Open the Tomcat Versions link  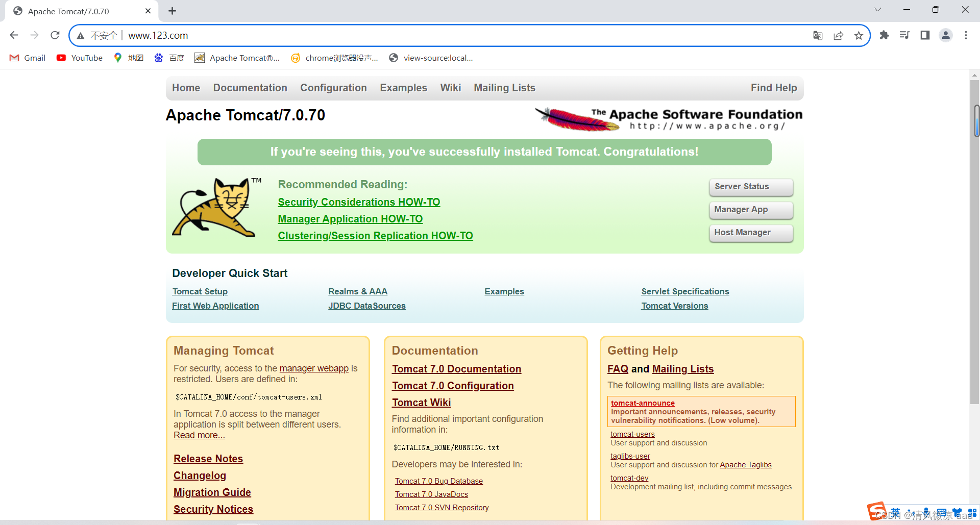click(675, 306)
